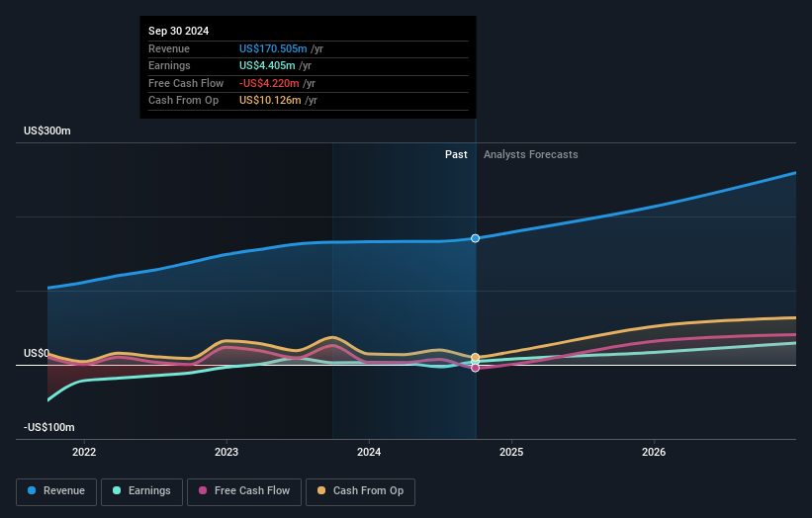This screenshot has height=518, width=812.
Task: Click the 2023 x-axis label
Action: (226, 453)
